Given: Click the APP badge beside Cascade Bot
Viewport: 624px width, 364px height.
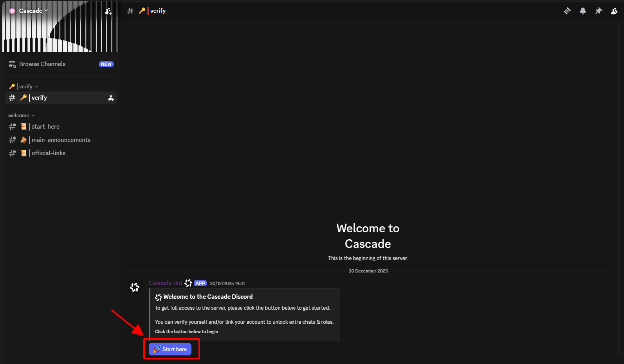Looking at the screenshot, I should click(x=200, y=283).
